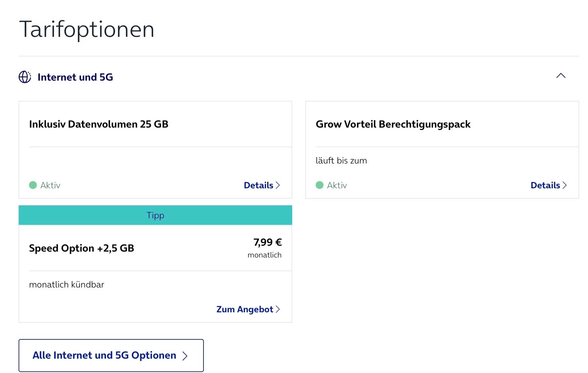Click arrow icon in Alle Optionen button
Image resolution: width=588 pixels, height=373 pixels.
pos(185,356)
